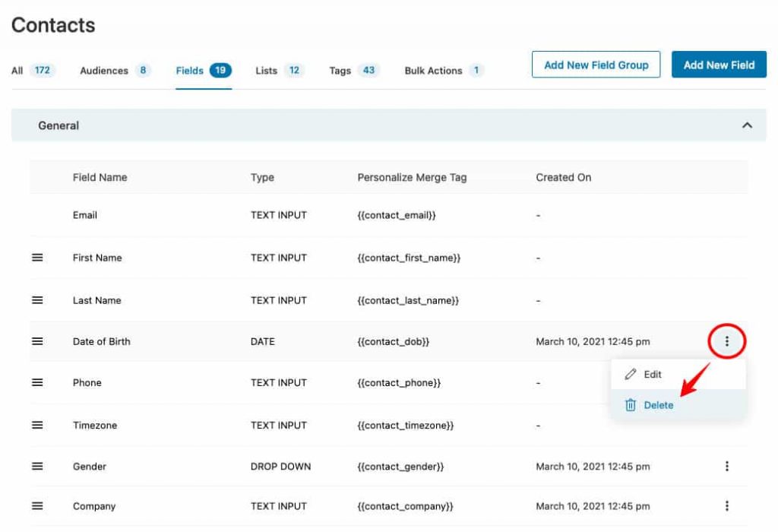Click the {{contact_email}} merge tag
Screen dimensions: 778x532
click(397, 215)
